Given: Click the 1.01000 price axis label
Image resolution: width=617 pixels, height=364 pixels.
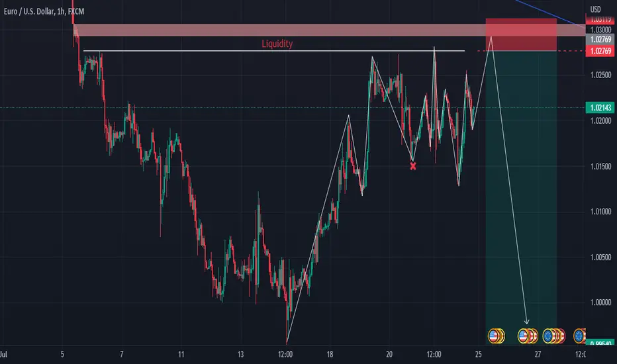Looking at the screenshot, I should 600,212.
